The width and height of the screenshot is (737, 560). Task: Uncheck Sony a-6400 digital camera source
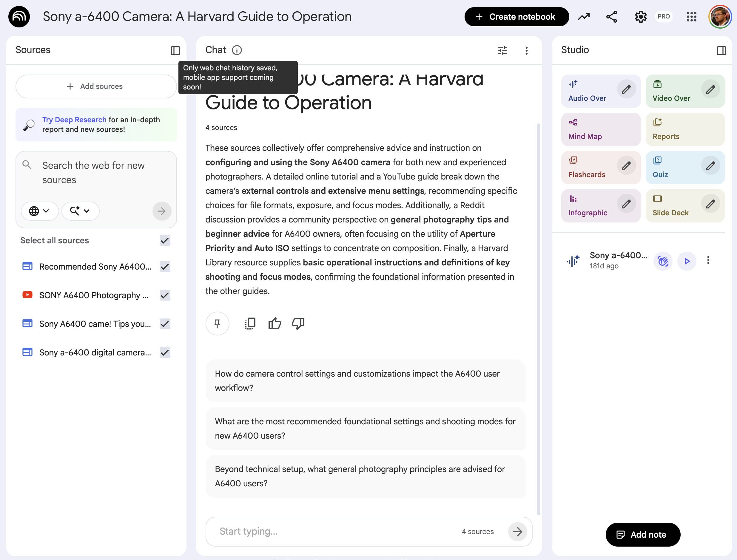(x=165, y=352)
